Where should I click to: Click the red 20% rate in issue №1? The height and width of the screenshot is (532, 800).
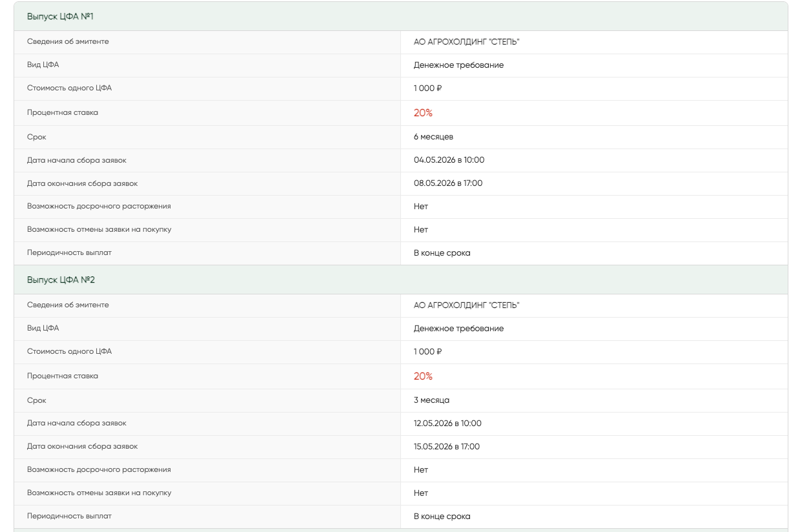(x=423, y=113)
